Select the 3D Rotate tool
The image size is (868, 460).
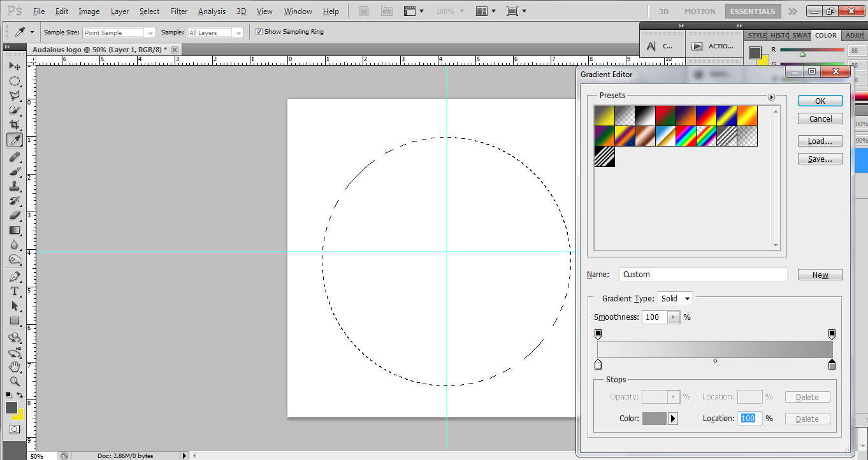(x=15, y=338)
